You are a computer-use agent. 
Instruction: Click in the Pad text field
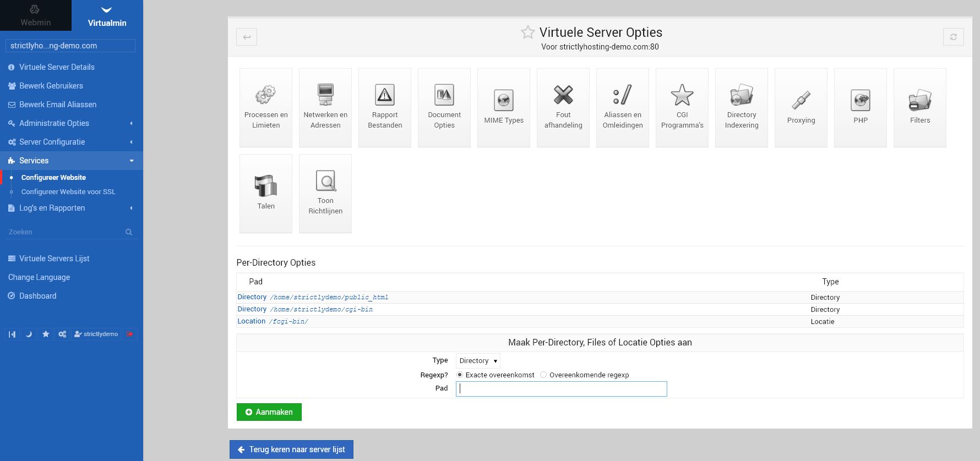point(562,389)
